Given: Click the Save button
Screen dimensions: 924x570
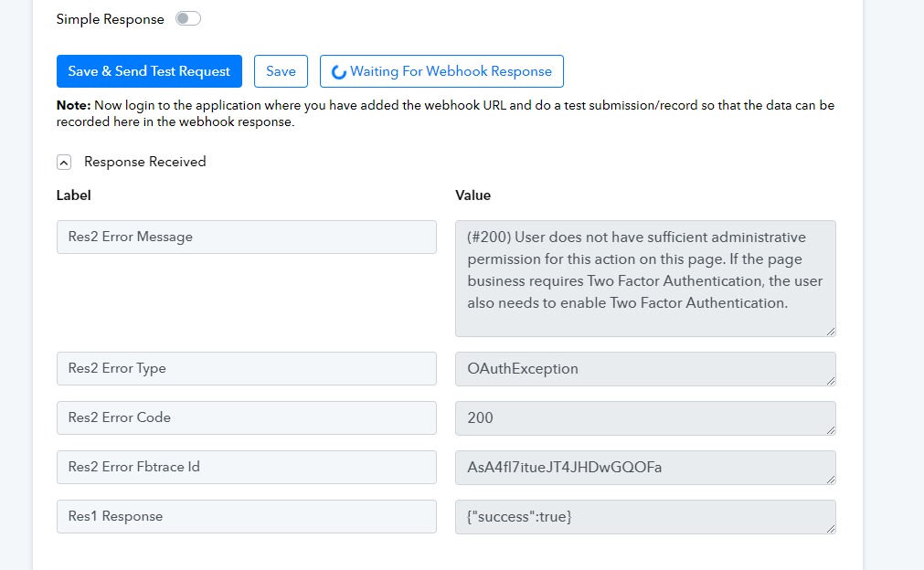Looking at the screenshot, I should tap(281, 71).
